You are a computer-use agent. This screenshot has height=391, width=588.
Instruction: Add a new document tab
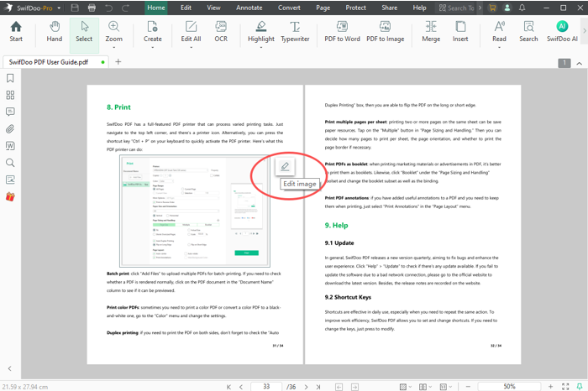(118, 62)
